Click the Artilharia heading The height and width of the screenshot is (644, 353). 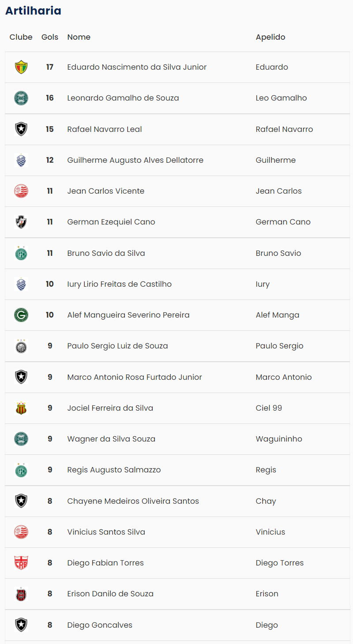coord(33,11)
